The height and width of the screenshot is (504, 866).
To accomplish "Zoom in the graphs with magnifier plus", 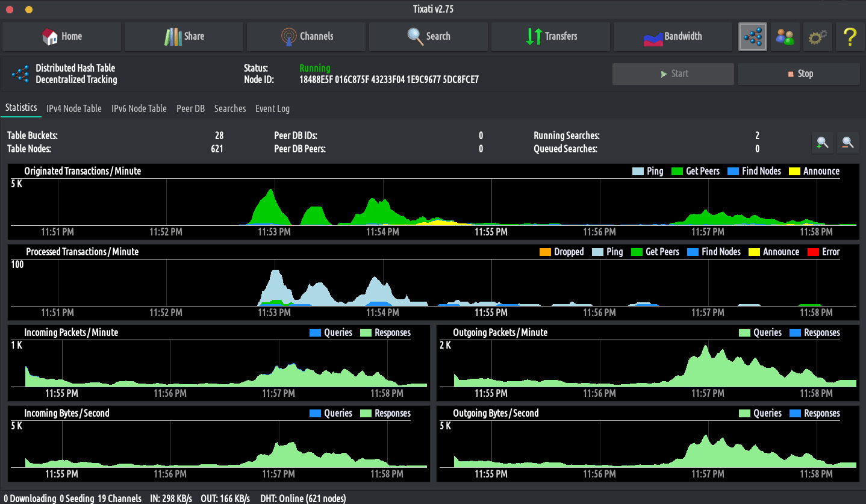I will [x=822, y=143].
